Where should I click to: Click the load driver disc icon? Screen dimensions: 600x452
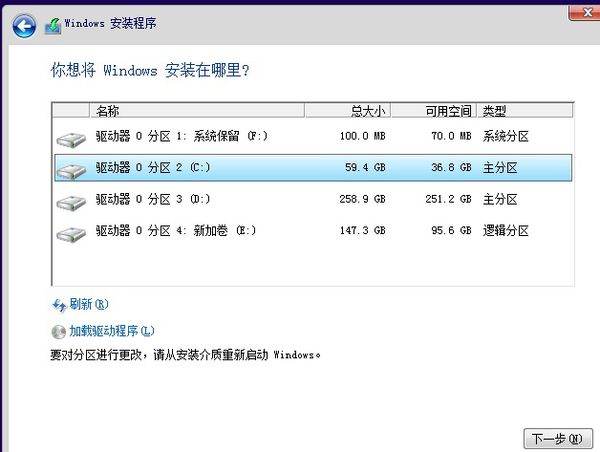pyautogui.click(x=59, y=332)
